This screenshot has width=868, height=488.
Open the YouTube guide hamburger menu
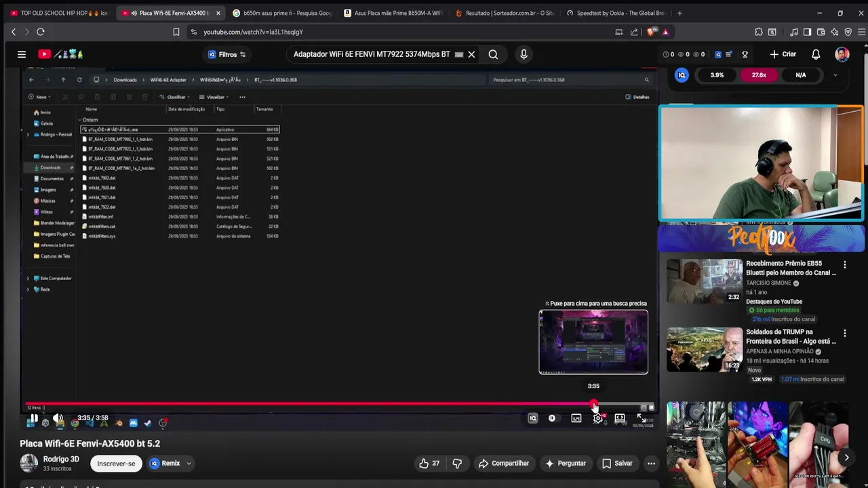point(22,54)
